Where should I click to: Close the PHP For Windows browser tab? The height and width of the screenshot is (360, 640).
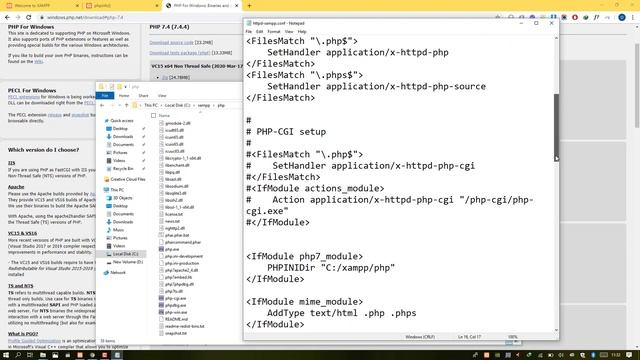236,6
